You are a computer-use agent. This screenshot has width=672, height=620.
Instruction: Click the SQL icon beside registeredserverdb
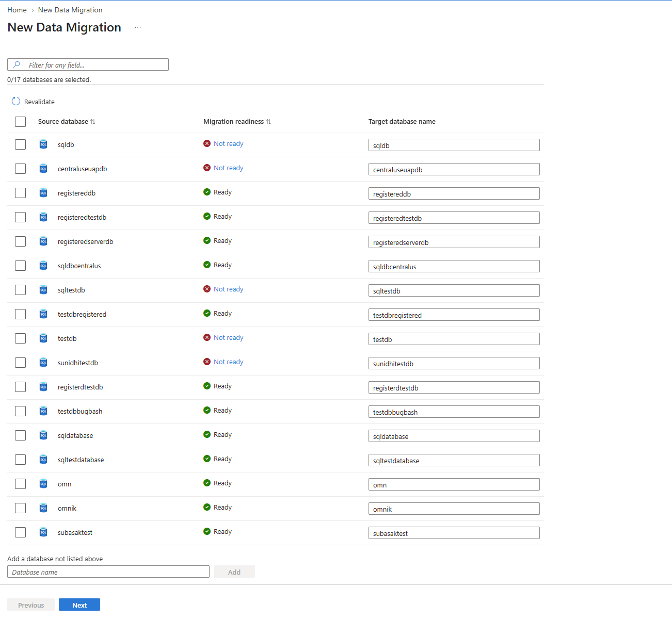(x=43, y=241)
